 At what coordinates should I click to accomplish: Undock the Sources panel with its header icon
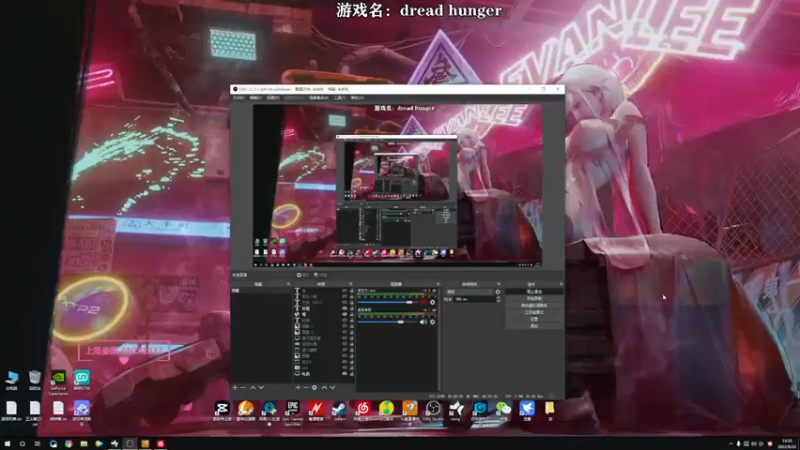tap(351, 284)
